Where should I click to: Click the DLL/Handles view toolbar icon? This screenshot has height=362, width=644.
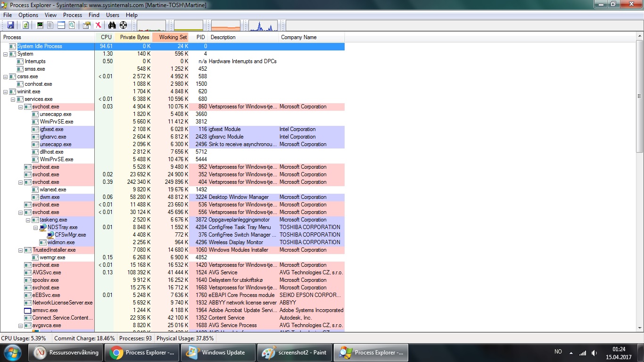72,25
